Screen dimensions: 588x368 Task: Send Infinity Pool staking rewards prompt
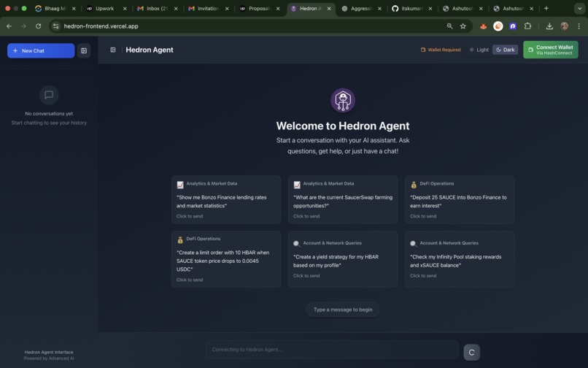(460, 259)
